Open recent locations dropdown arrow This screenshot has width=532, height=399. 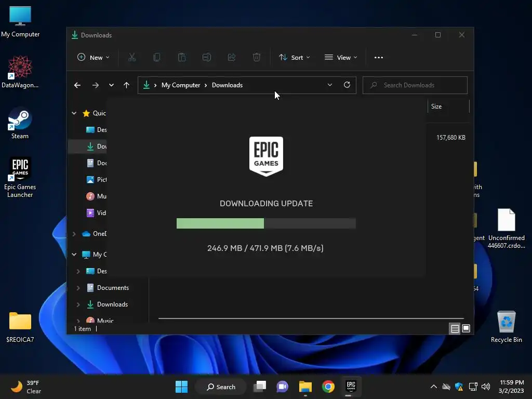(x=111, y=85)
